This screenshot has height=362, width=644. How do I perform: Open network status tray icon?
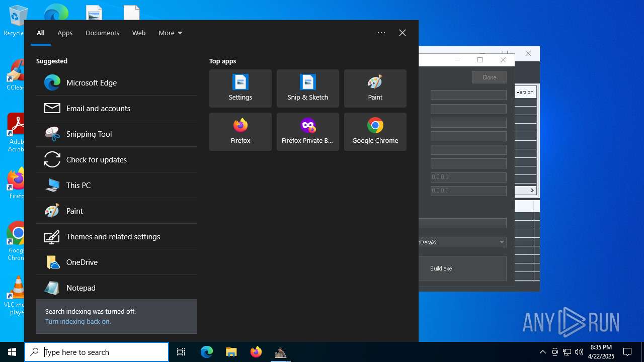[x=567, y=352]
